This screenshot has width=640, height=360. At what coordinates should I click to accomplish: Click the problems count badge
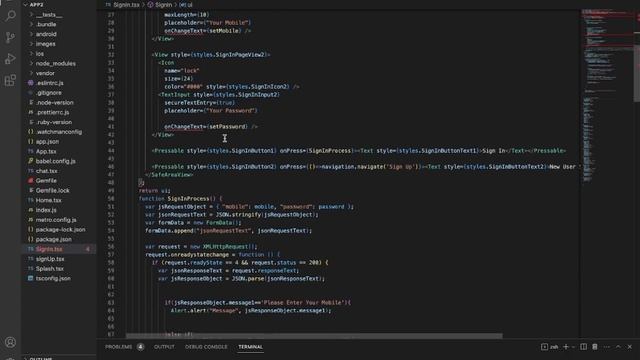(140, 347)
